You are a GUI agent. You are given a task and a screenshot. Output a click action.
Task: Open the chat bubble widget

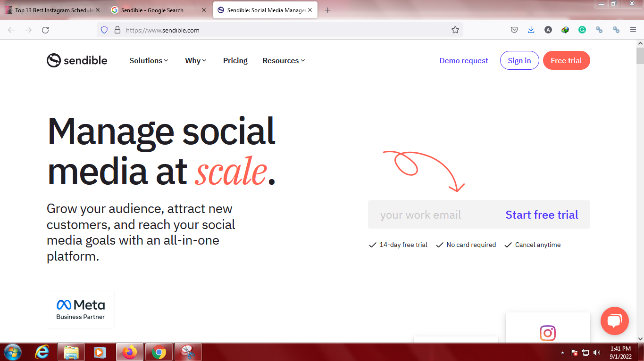point(614,321)
